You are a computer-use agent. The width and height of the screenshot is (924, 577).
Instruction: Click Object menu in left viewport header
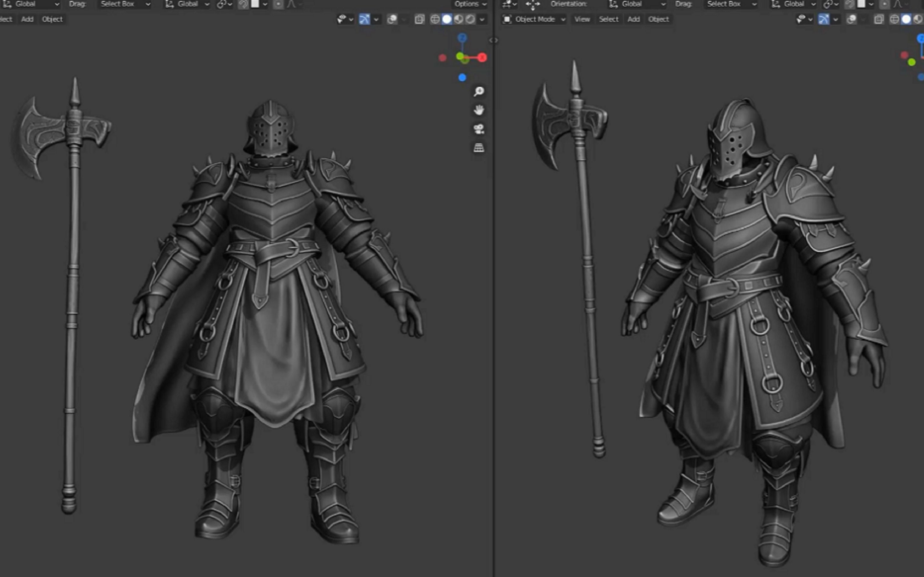(52, 20)
